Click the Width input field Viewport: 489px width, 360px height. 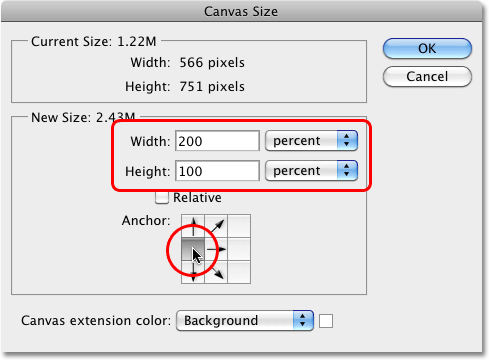[217, 141]
